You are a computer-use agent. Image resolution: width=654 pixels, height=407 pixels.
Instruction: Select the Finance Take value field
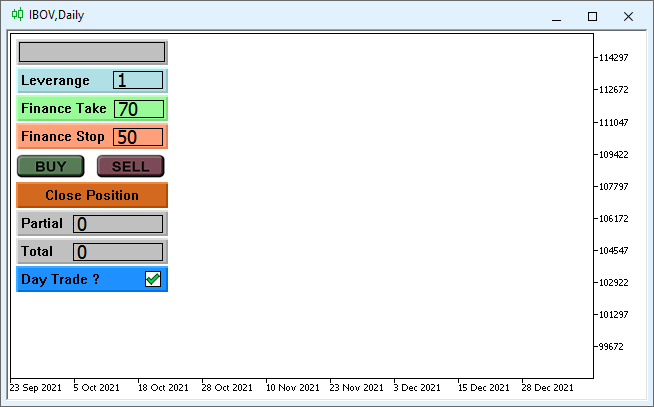click(138, 109)
